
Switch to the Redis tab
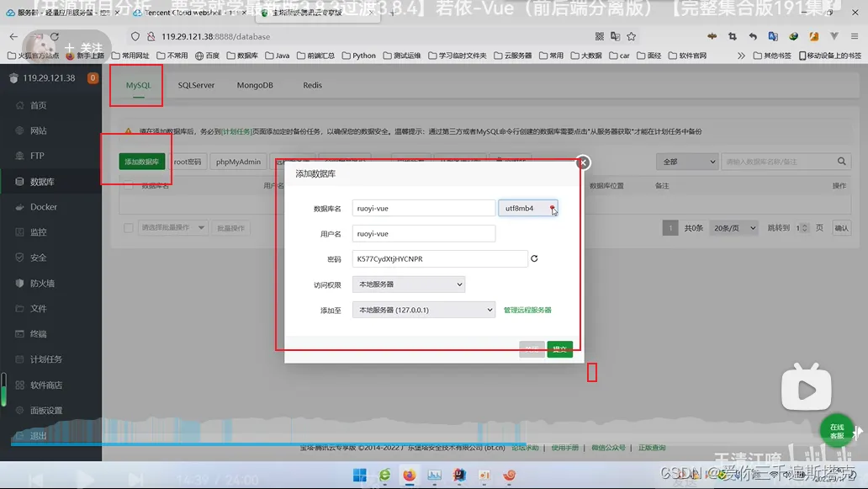[312, 85]
